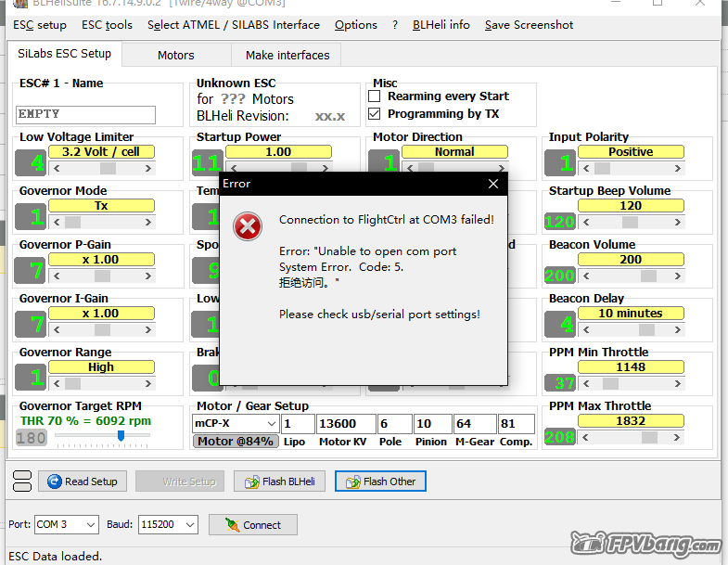Viewport: 728px width, 565px height.
Task: Click the Motor @84% button
Action: pos(236,442)
